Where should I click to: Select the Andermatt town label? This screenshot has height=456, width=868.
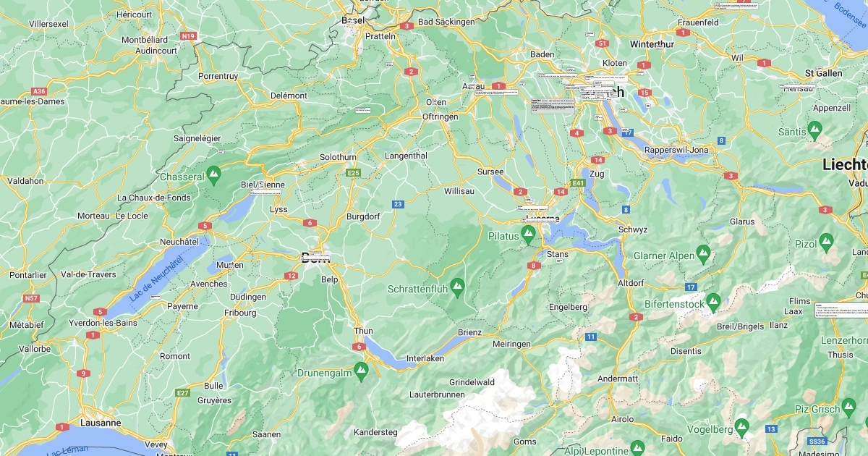618,379
